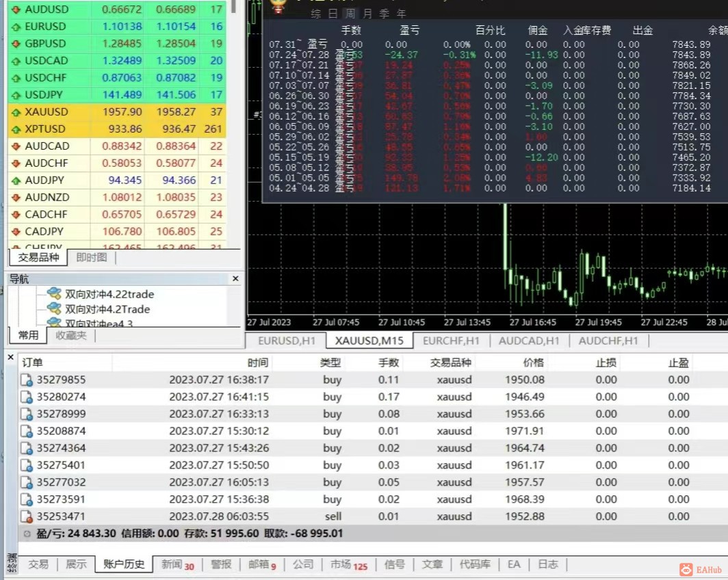
Task: Select the 双向对冲4.2Trade expert advisor
Action: (x=107, y=309)
